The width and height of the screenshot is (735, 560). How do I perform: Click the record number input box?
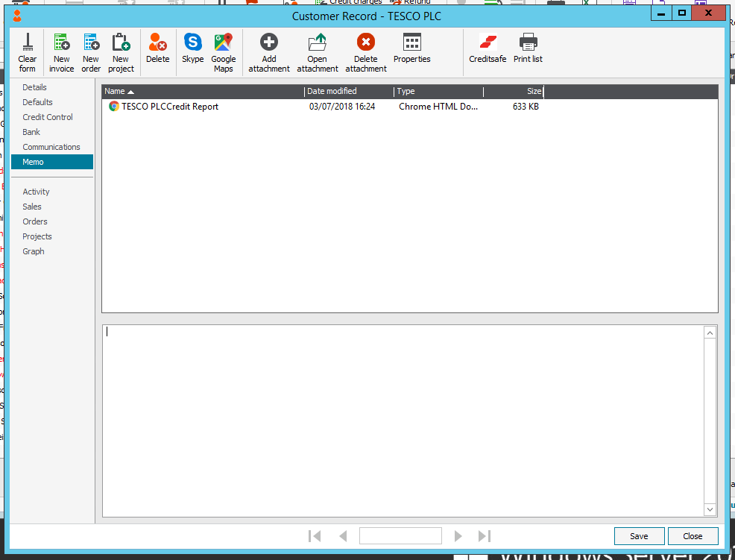pyautogui.click(x=400, y=535)
